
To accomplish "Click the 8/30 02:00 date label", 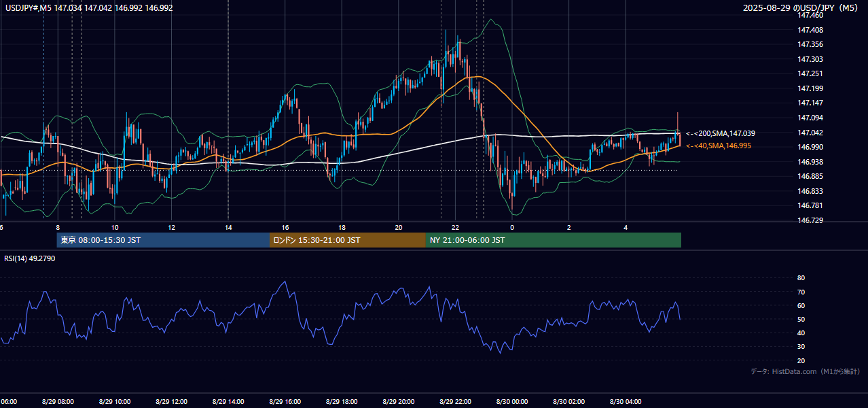I will click(569, 401).
